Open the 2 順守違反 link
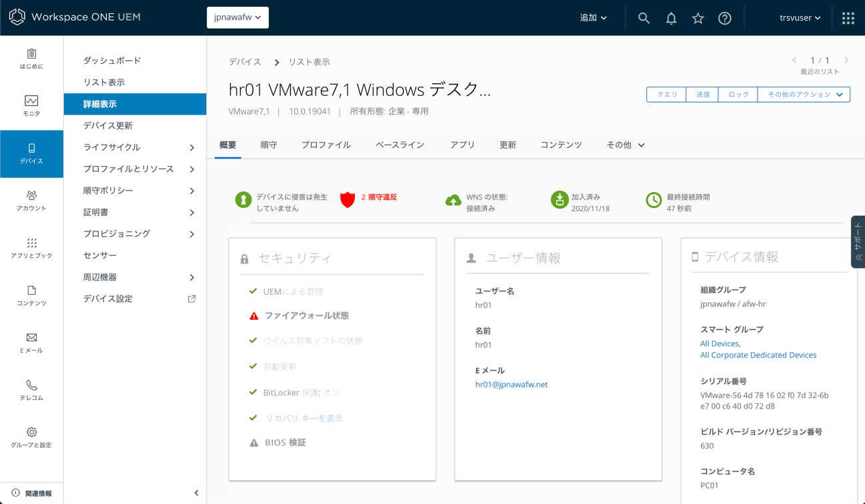Viewport: 865px width, 504px height. click(x=379, y=197)
